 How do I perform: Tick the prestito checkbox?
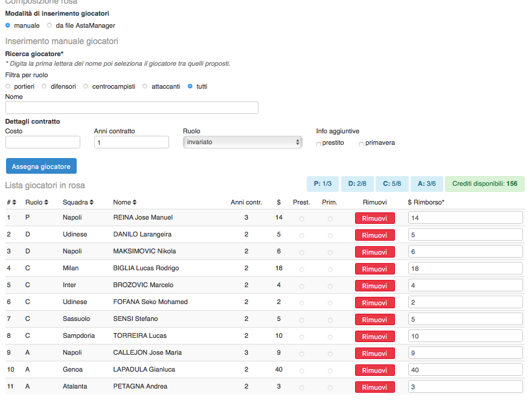click(319, 144)
